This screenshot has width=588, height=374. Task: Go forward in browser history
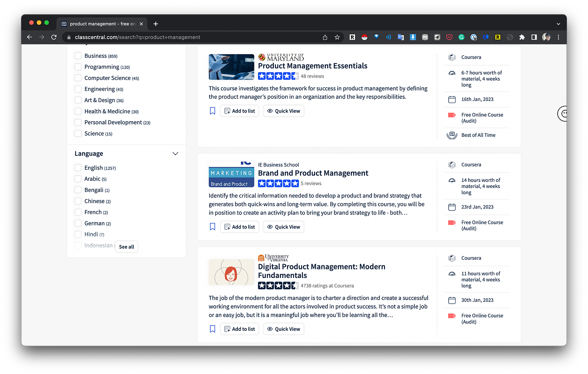pos(42,37)
